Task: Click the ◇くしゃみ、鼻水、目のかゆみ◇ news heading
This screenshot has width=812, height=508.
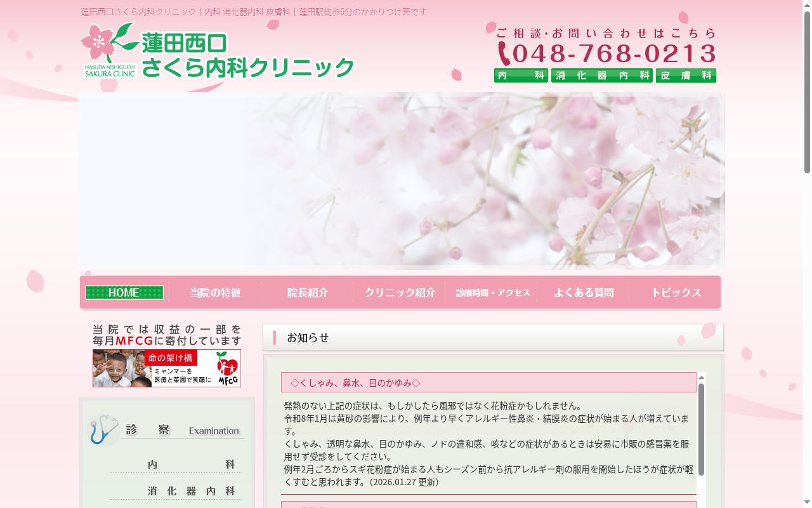Action: pyautogui.click(x=488, y=383)
